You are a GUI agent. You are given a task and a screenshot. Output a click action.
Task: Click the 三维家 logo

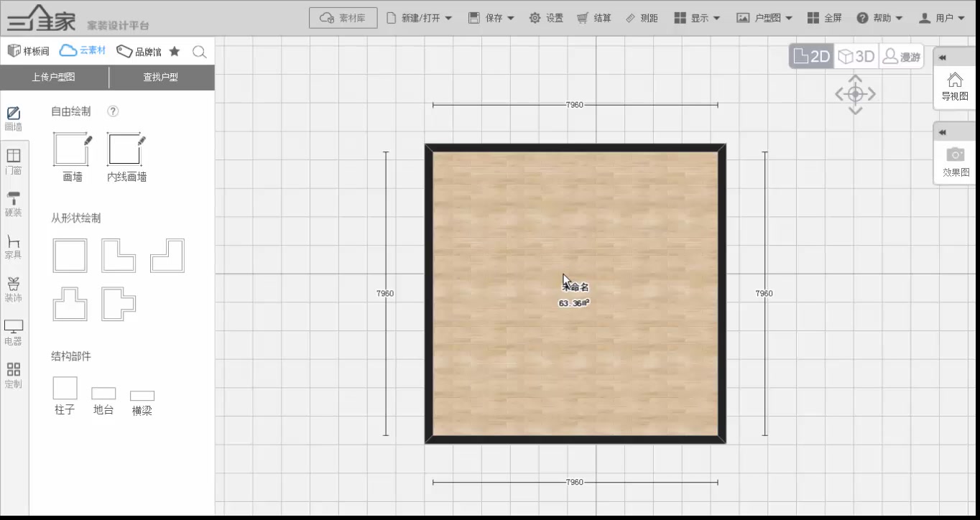coord(42,18)
